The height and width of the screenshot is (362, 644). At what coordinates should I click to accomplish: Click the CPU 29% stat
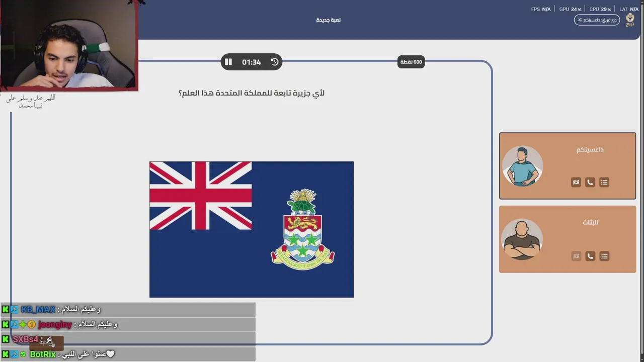pos(600,9)
